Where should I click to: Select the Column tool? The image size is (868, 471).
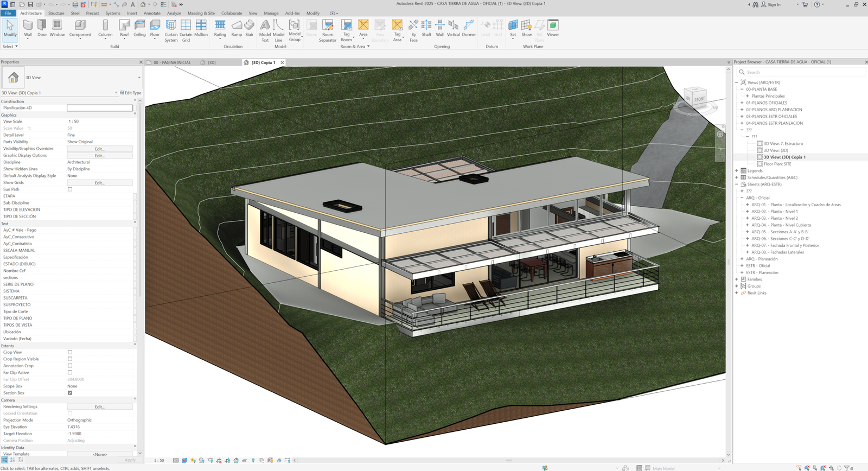tap(105, 29)
